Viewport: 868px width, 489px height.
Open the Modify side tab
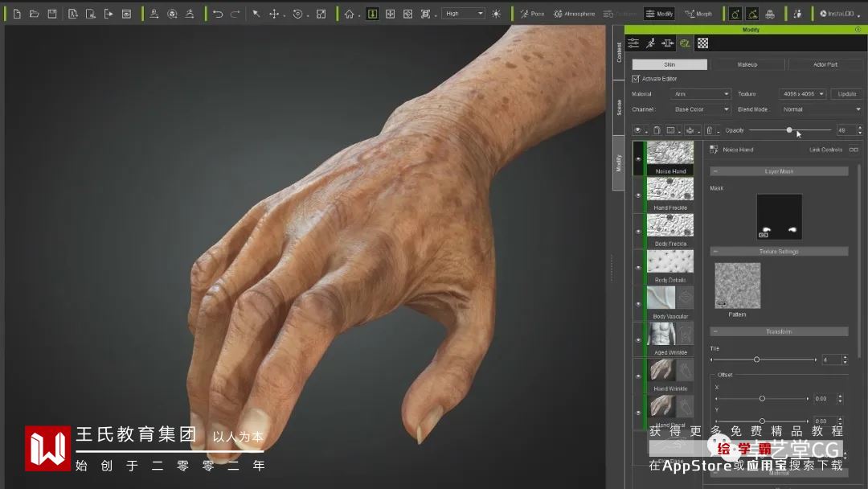(x=619, y=162)
